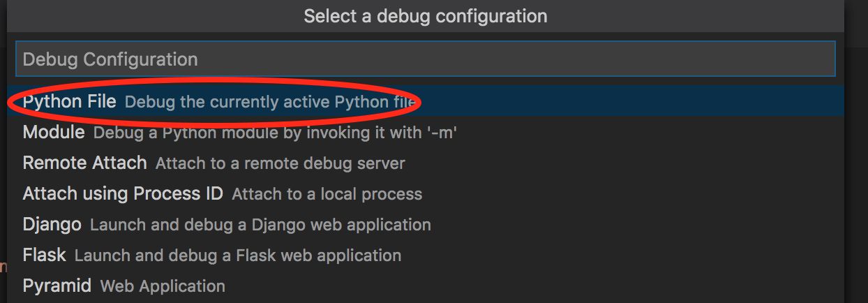Click the 'Debug Configuration' placeholder text
The width and height of the screenshot is (868, 303).
click(110, 59)
